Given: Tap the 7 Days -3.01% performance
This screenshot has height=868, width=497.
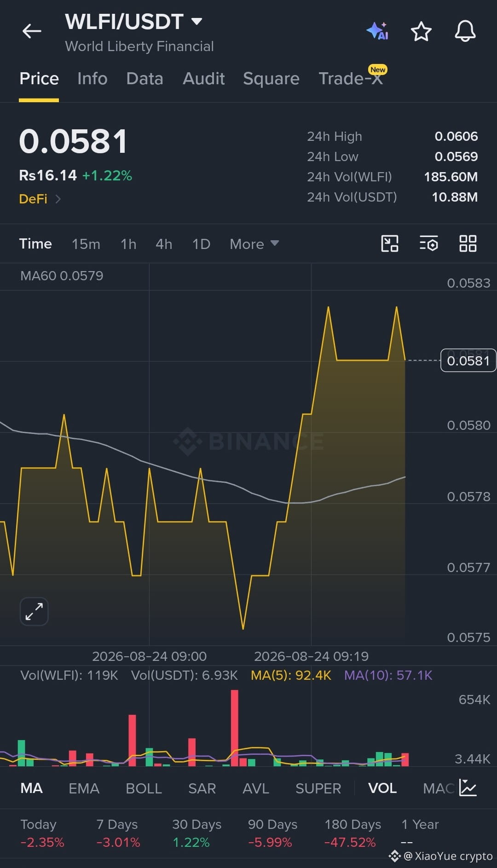Looking at the screenshot, I should pyautogui.click(x=118, y=833).
